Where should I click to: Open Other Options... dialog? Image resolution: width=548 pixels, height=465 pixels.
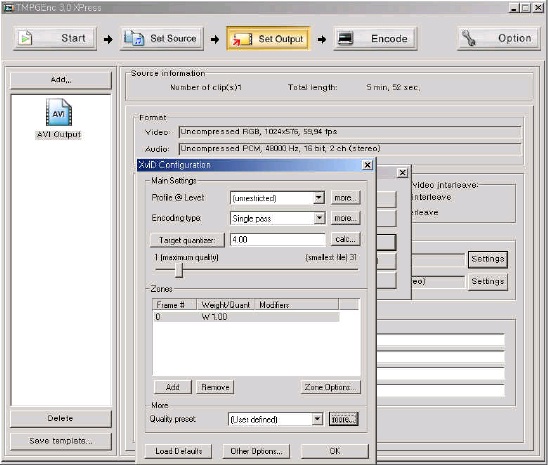257,451
